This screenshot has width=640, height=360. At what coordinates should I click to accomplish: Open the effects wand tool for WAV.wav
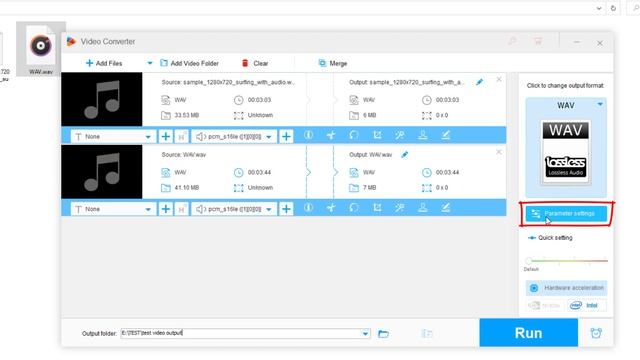pyautogui.click(x=400, y=208)
